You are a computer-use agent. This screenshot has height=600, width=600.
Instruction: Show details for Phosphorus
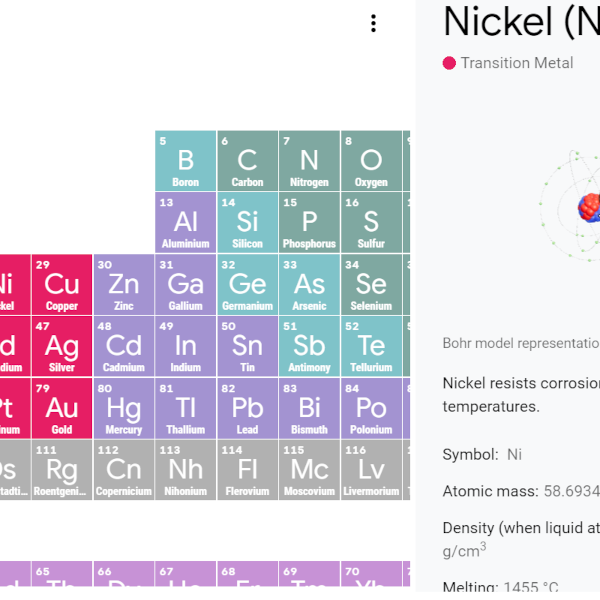pyautogui.click(x=309, y=223)
